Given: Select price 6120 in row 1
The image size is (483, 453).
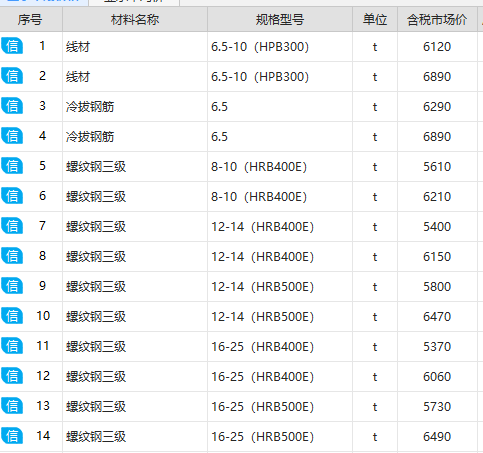Looking at the screenshot, I should (x=437, y=47).
